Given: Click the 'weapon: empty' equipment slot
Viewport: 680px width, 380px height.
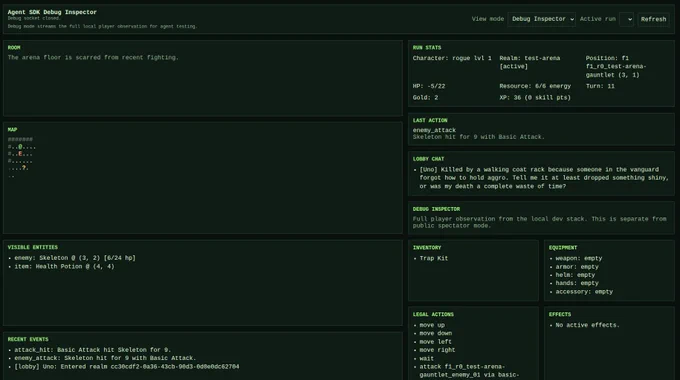Looking at the screenshot, I should 579,259.
